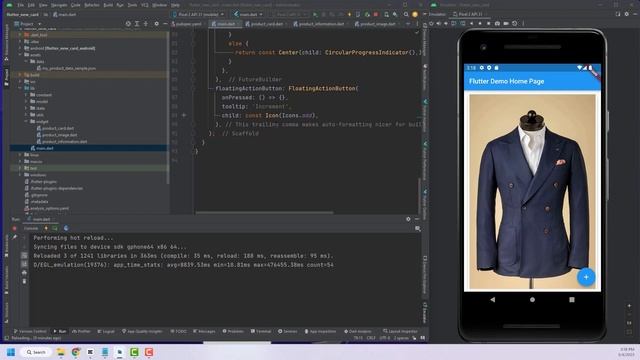The image size is (640, 360).
Task: Click the green Run button in toolbar
Action: [315, 14]
